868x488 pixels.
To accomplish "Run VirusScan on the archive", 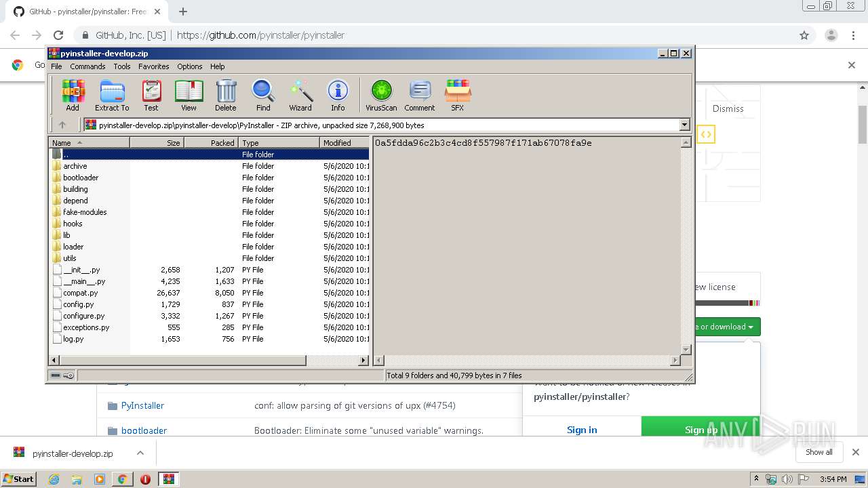I will [x=381, y=96].
